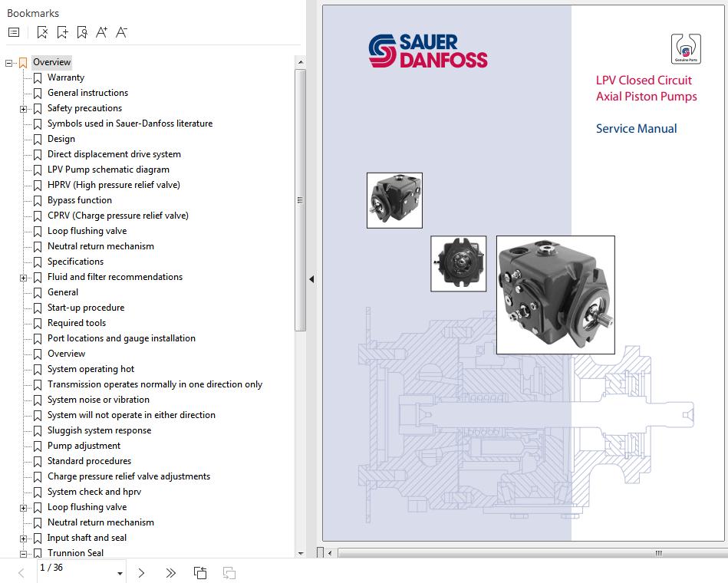Click the bookmarks scrollbar down arrow
The image size is (728, 583).
click(301, 553)
